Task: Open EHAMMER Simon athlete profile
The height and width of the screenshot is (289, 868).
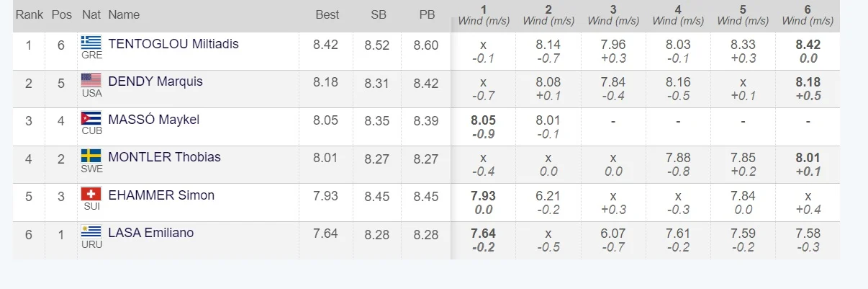Action: tap(161, 195)
